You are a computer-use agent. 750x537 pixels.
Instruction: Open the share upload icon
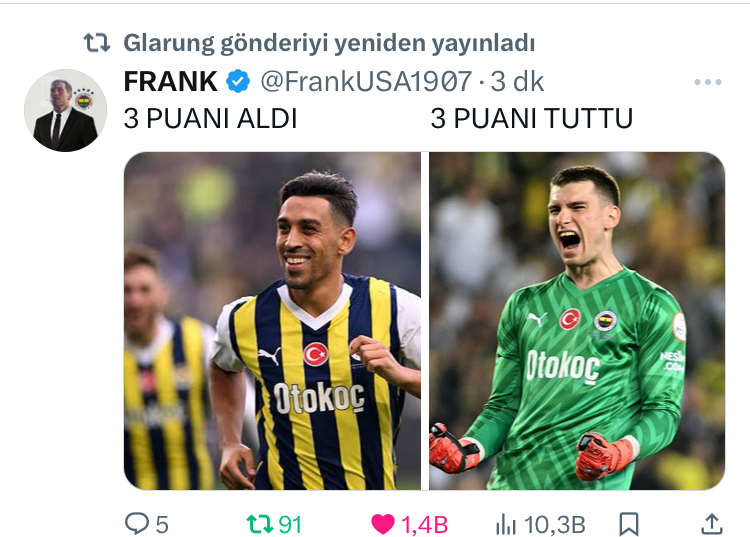(711, 524)
